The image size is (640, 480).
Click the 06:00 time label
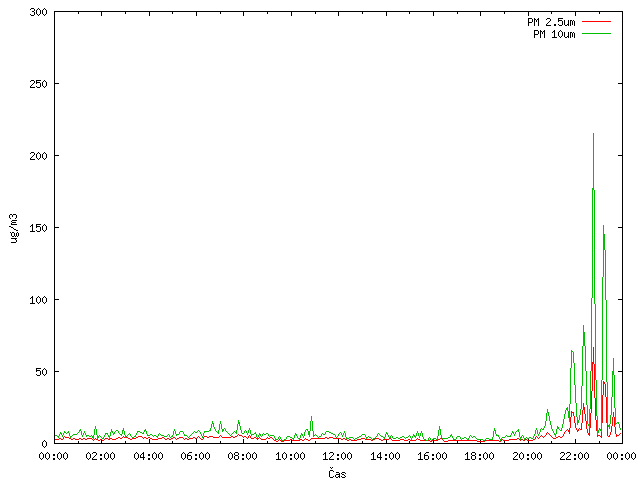[196, 456]
